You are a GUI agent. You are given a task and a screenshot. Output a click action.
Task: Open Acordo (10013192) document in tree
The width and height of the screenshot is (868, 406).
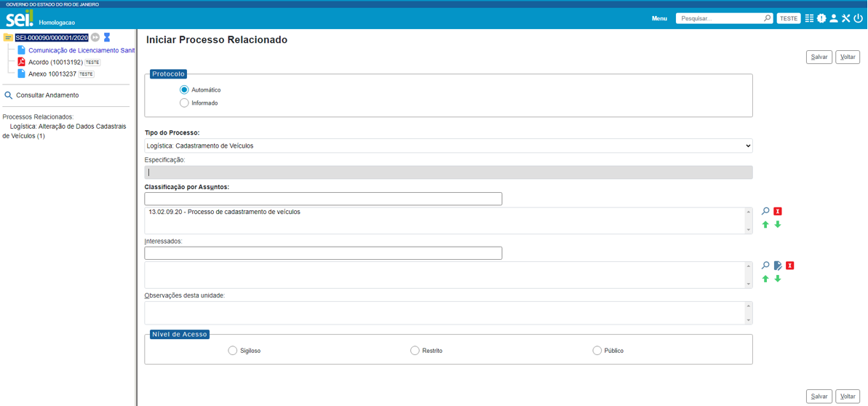(55, 63)
